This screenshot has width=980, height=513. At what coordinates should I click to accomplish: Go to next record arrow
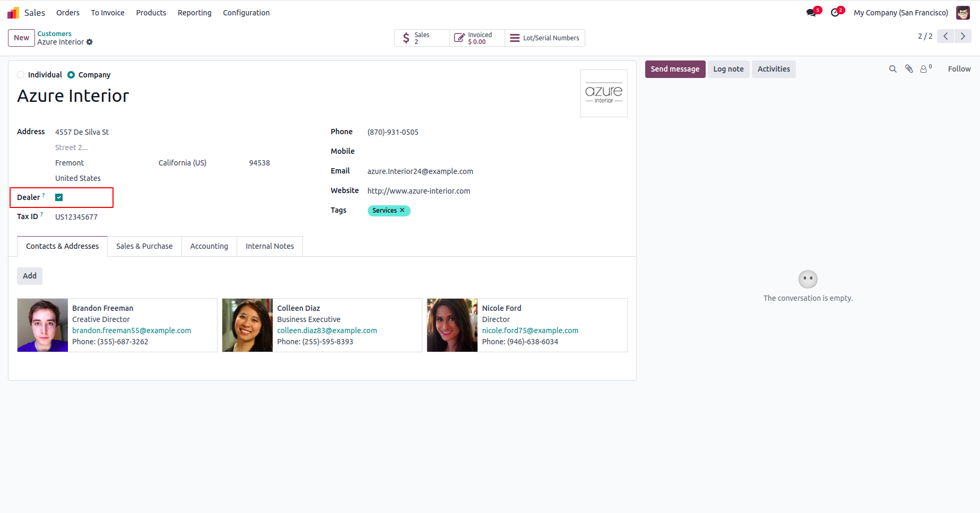coord(963,36)
